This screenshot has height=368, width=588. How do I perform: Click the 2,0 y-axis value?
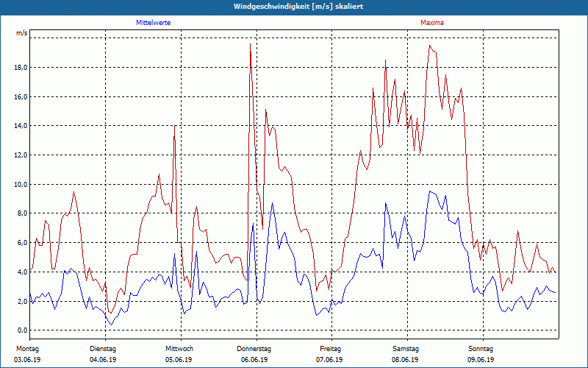point(23,301)
